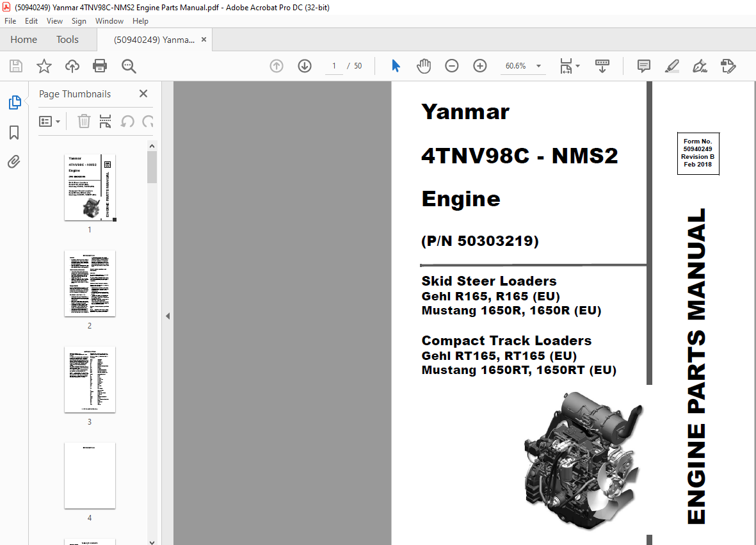Viewport: 756px width, 545px height.
Task: Zoom in with the plus button
Action: (x=479, y=66)
